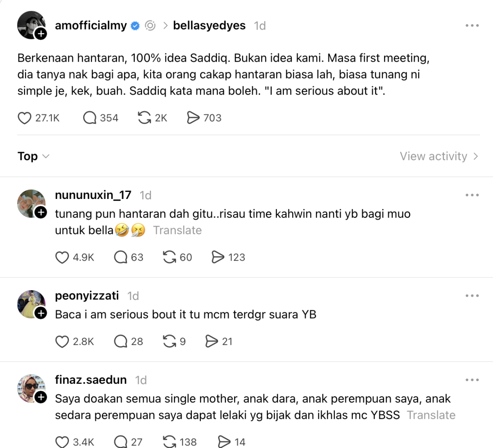The image size is (493, 448).
Task: Share the peonyizzati comment
Action: tap(212, 342)
